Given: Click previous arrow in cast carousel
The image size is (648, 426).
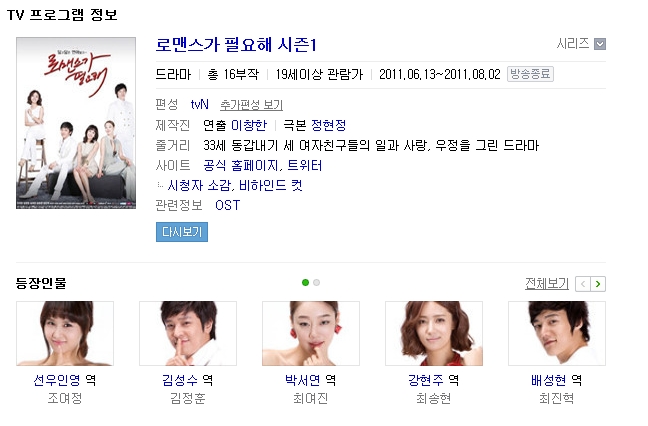Looking at the screenshot, I should (x=583, y=284).
